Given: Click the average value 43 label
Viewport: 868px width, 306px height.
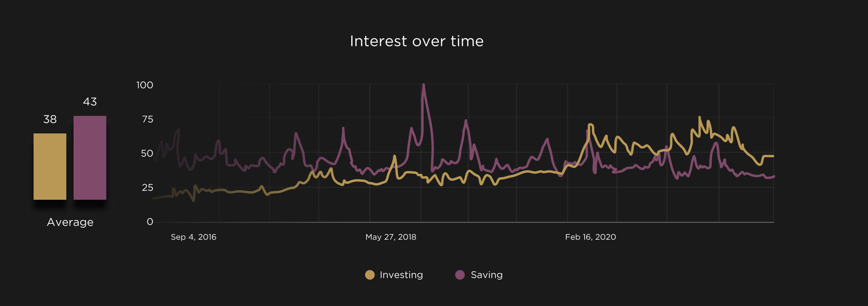Looking at the screenshot, I should (90, 102).
